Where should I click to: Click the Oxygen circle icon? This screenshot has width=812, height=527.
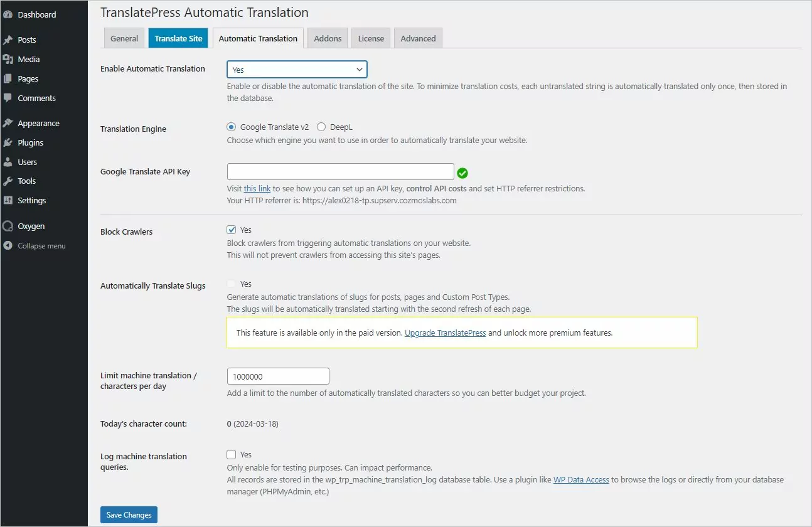point(8,226)
